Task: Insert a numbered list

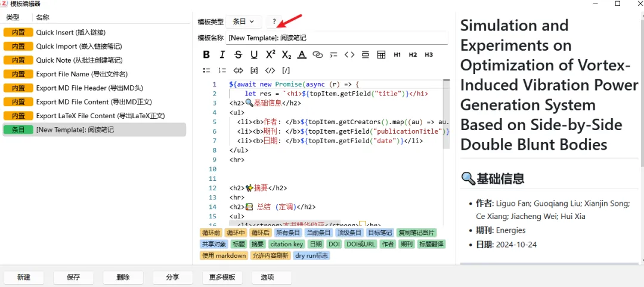Action: 222,70
